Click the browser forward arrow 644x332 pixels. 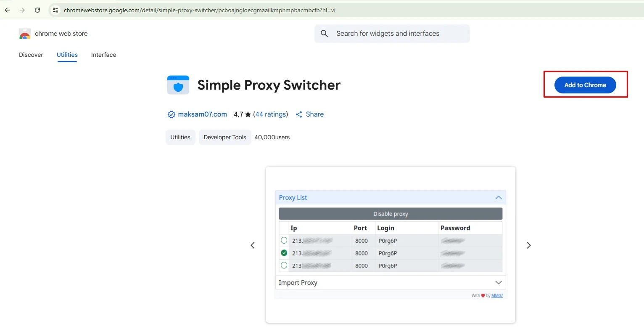pyautogui.click(x=22, y=10)
